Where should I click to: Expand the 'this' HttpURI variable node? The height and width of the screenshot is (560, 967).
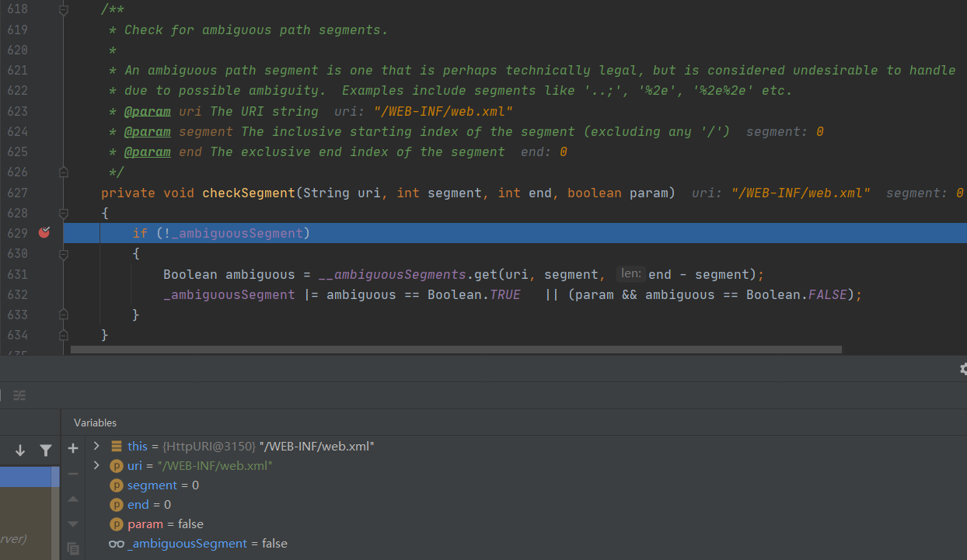(x=96, y=446)
